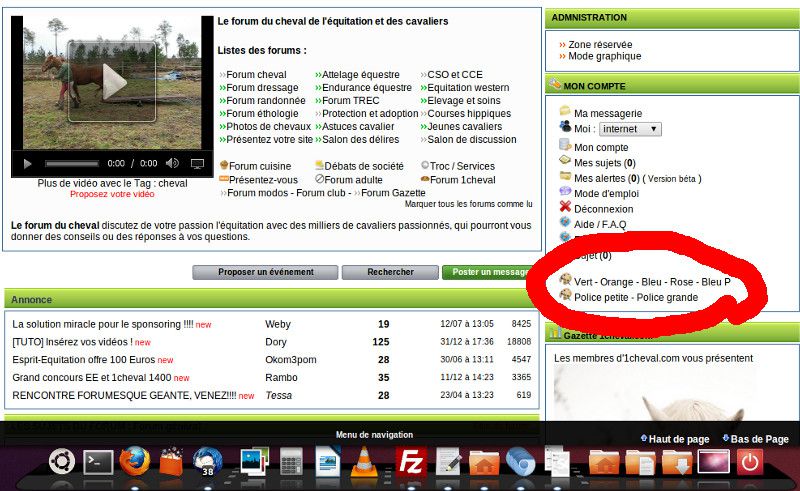Click the video progress bar

pyautogui.click(x=71, y=163)
